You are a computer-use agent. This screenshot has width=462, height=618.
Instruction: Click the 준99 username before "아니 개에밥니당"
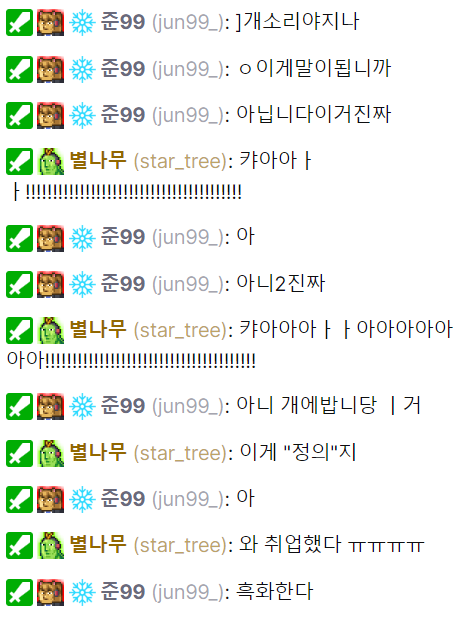point(123,406)
